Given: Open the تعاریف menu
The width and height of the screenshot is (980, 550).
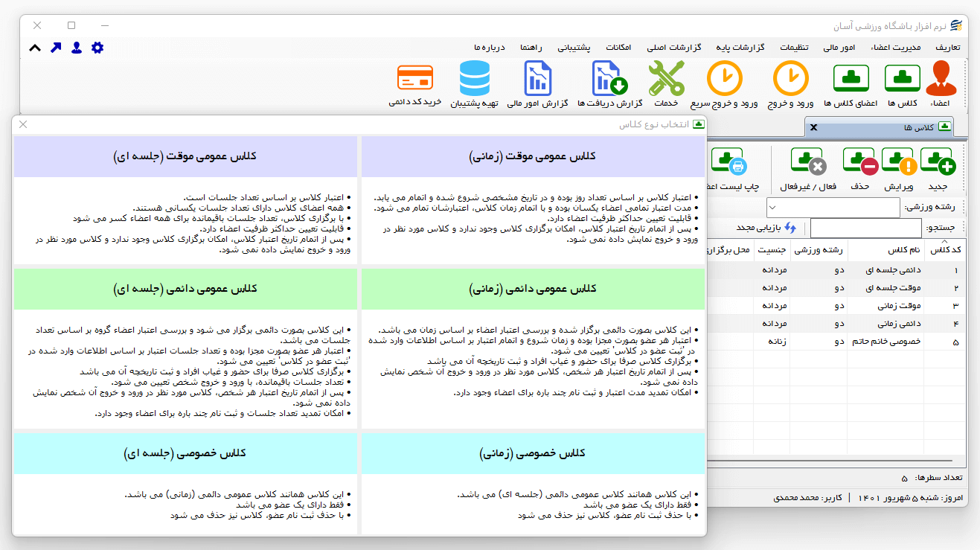Looking at the screenshot, I should tap(947, 47).
